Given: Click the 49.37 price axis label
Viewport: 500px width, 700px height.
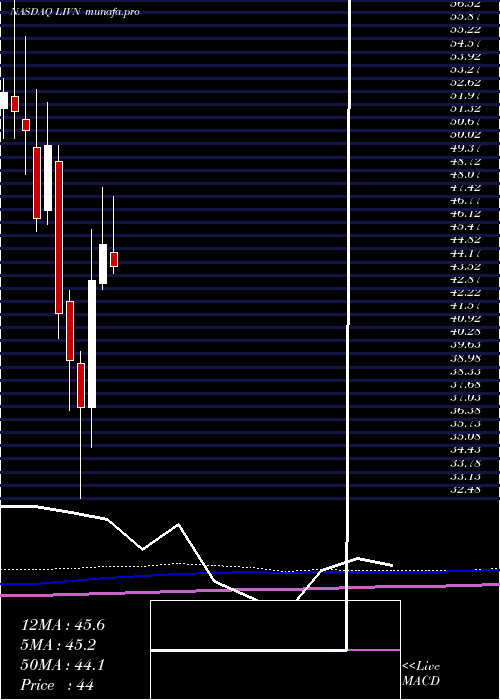Looking at the screenshot, I should pyautogui.click(x=466, y=148).
